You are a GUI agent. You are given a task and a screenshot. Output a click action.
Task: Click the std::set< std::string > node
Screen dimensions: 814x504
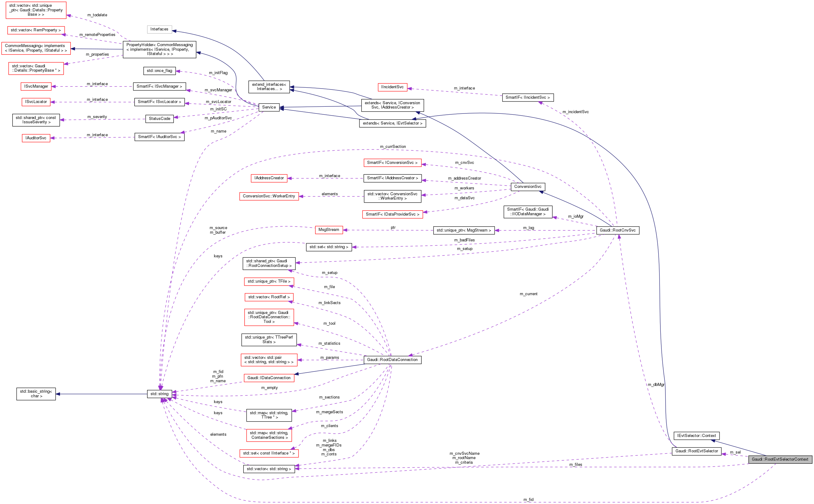tap(329, 247)
